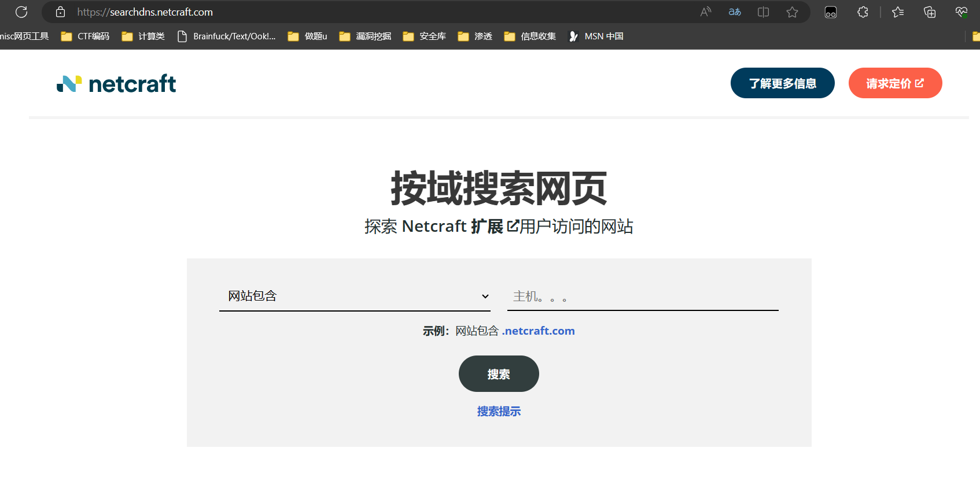Click the 了解更多信息 button
Screen dimensions: 980x500
(x=782, y=83)
